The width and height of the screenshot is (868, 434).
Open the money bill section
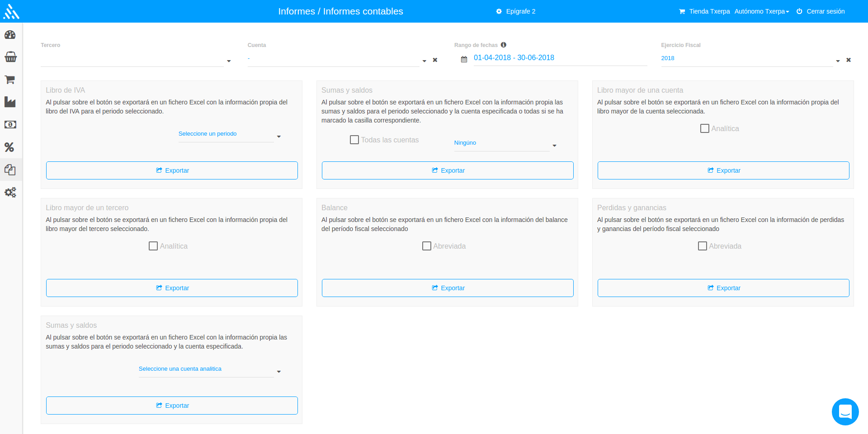(10, 125)
